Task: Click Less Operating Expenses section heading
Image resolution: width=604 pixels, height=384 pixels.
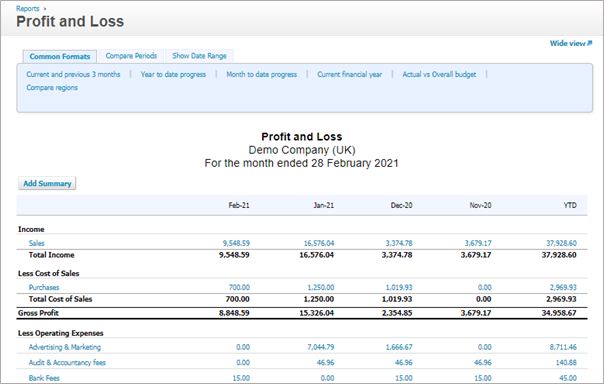Action: [60, 333]
